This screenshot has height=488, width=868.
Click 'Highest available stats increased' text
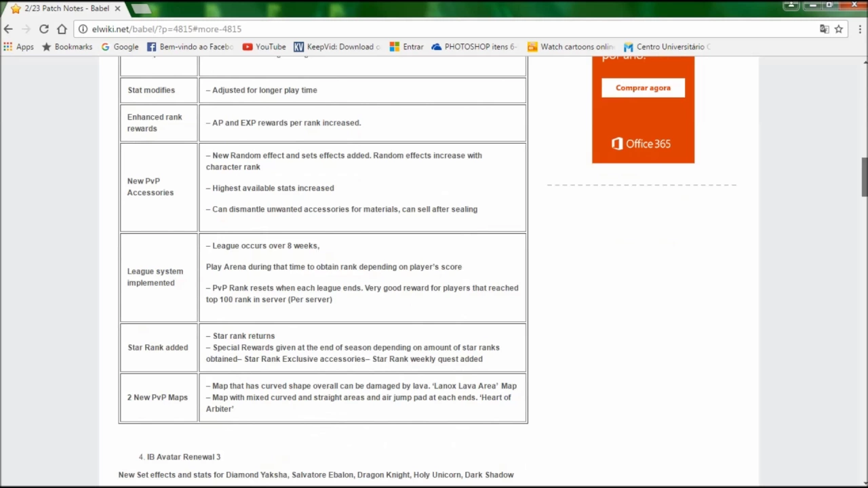pos(273,188)
